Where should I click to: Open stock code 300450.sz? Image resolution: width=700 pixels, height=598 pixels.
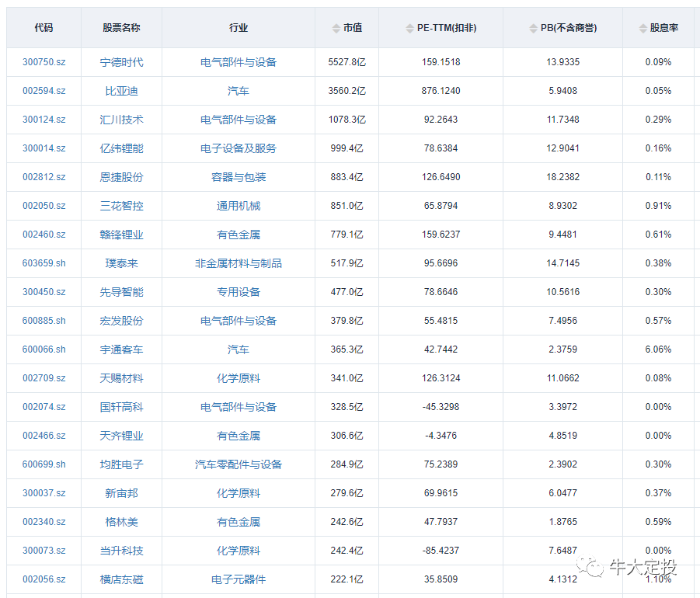(44, 292)
